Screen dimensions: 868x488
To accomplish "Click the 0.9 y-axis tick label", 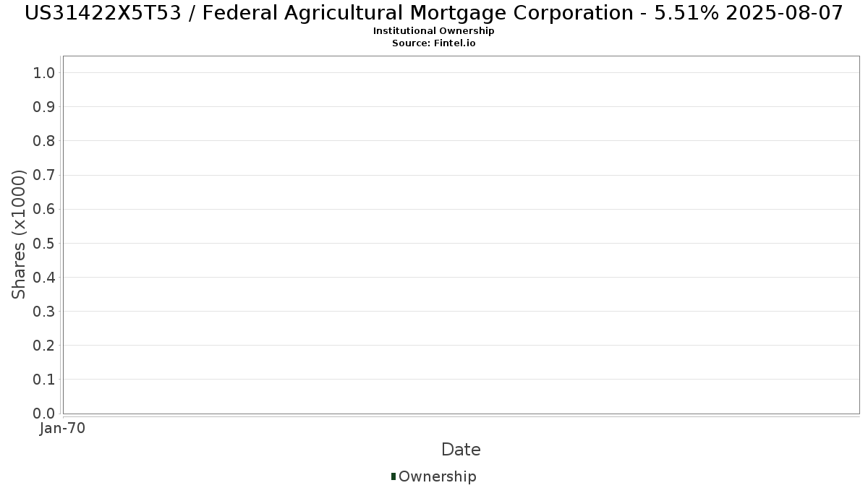I will click(44, 107).
